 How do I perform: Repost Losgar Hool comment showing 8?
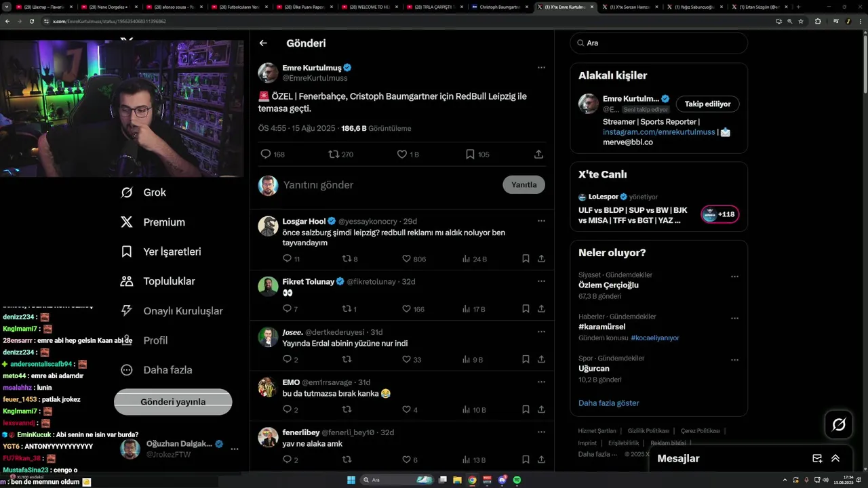pyautogui.click(x=350, y=259)
